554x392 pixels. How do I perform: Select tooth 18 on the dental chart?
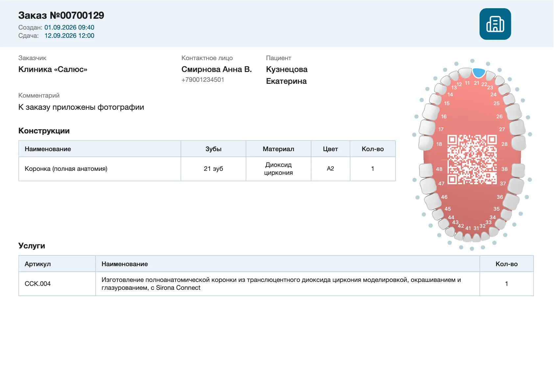426,143
